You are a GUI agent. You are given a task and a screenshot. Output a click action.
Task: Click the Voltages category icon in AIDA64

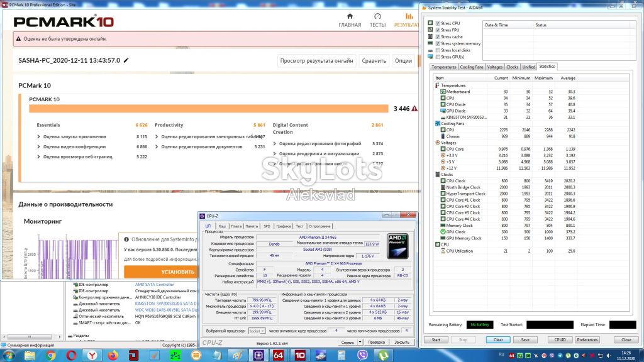coord(438,143)
